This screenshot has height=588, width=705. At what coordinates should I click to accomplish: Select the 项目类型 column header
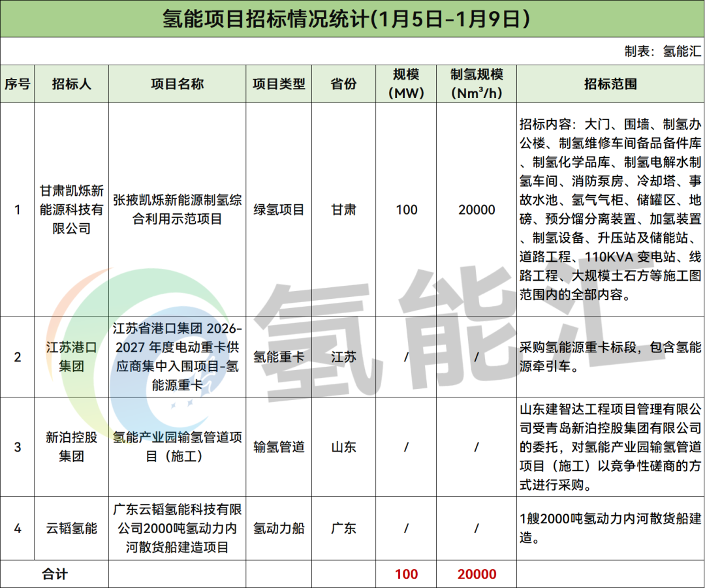pos(279,84)
